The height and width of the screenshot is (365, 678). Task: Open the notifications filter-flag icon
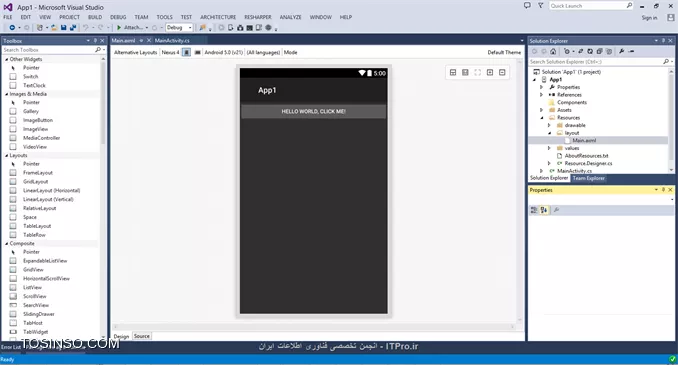click(540, 6)
